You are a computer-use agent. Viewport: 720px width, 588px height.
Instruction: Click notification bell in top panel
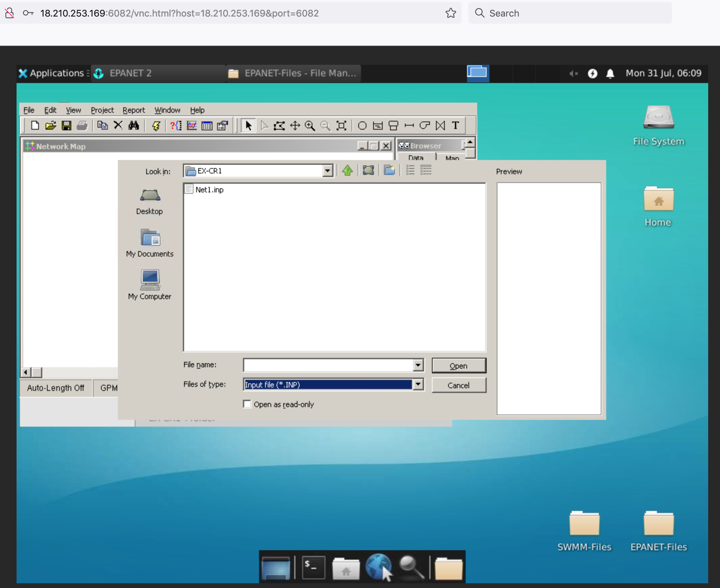coord(610,73)
